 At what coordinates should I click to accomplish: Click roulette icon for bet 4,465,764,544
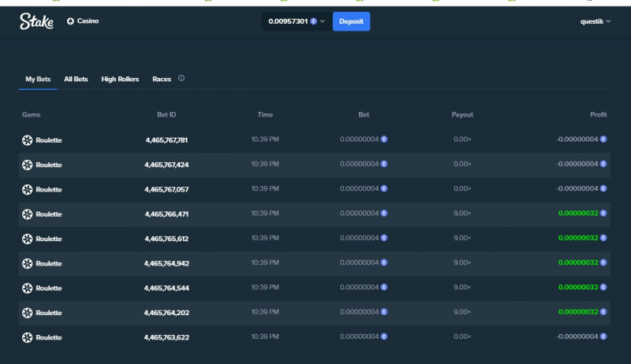click(x=28, y=288)
